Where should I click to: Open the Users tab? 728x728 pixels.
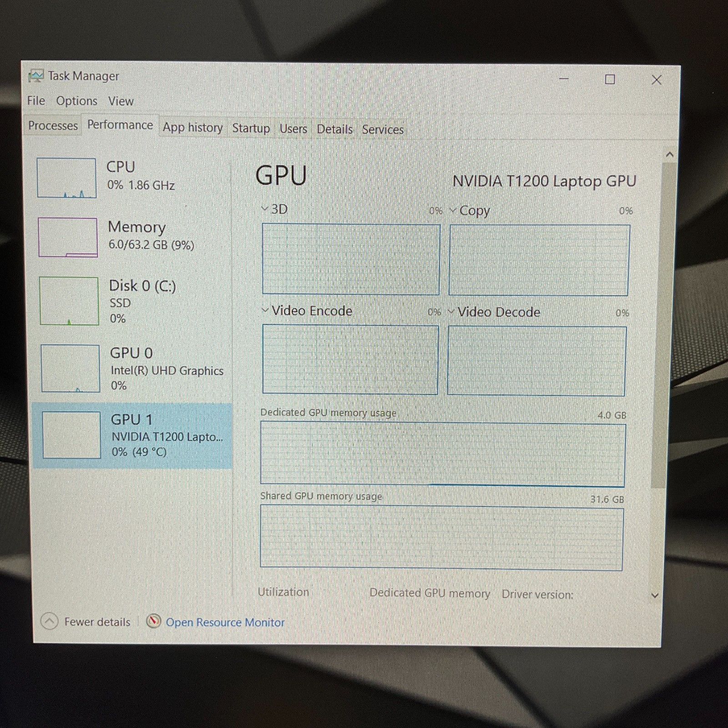point(293,129)
